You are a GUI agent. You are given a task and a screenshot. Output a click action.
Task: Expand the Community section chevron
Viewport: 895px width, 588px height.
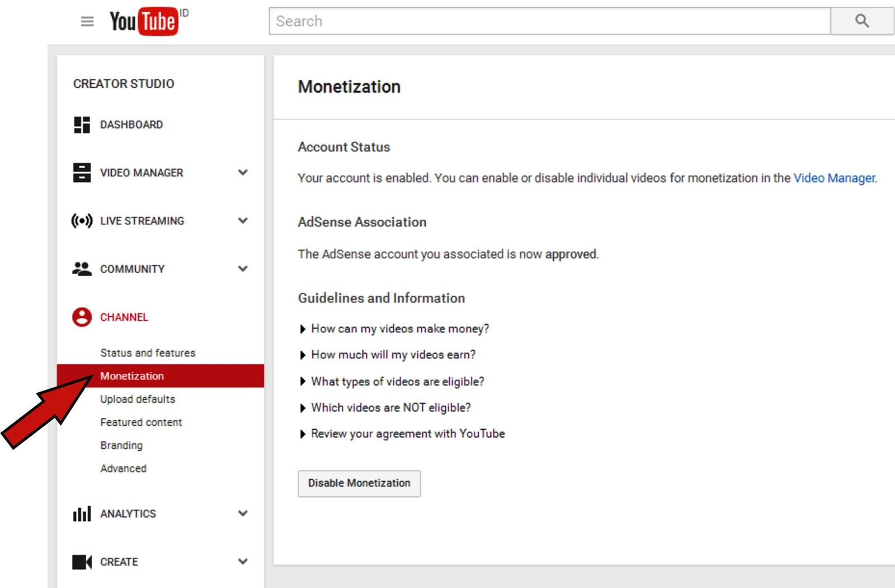tap(243, 269)
